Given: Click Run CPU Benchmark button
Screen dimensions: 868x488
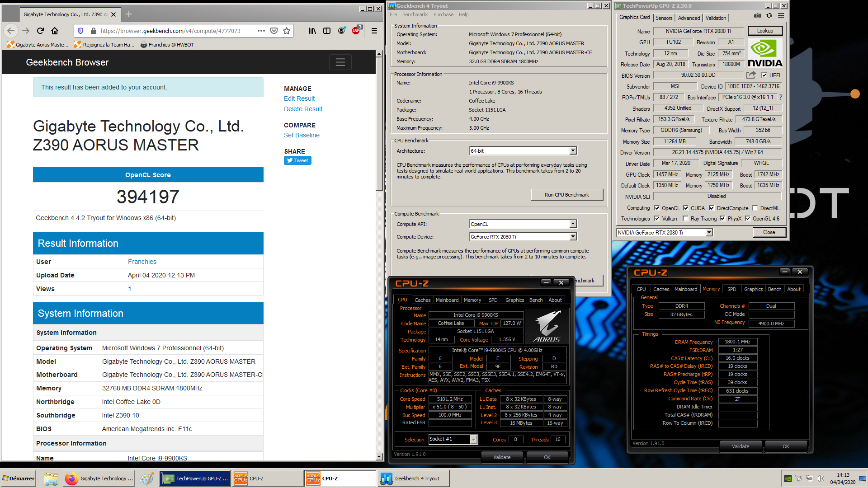Looking at the screenshot, I should pyautogui.click(x=566, y=195).
